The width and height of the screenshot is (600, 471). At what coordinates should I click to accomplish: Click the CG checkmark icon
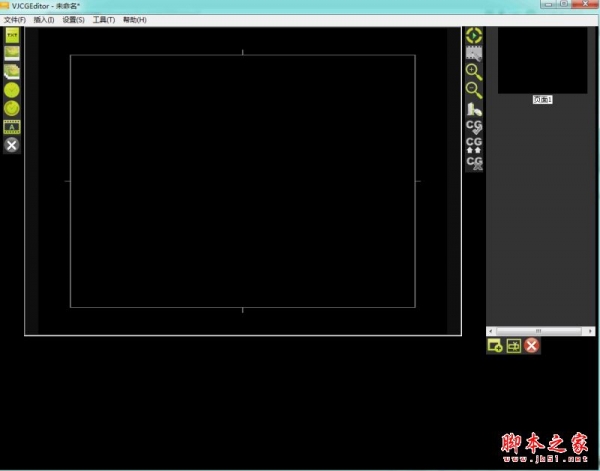[x=474, y=126]
